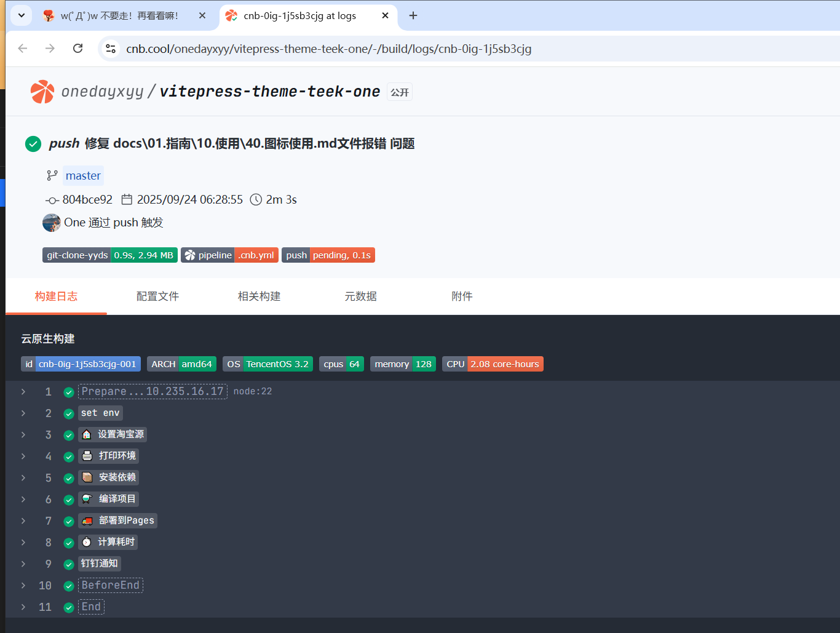Click the address bar URL field
Image resolution: width=840 pixels, height=633 pixels.
coord(328,49)
